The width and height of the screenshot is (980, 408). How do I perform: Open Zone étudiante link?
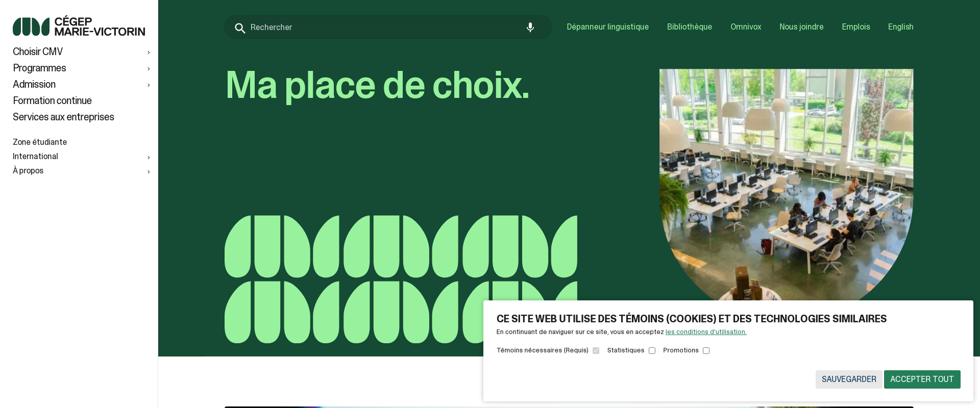pos(40,142)
